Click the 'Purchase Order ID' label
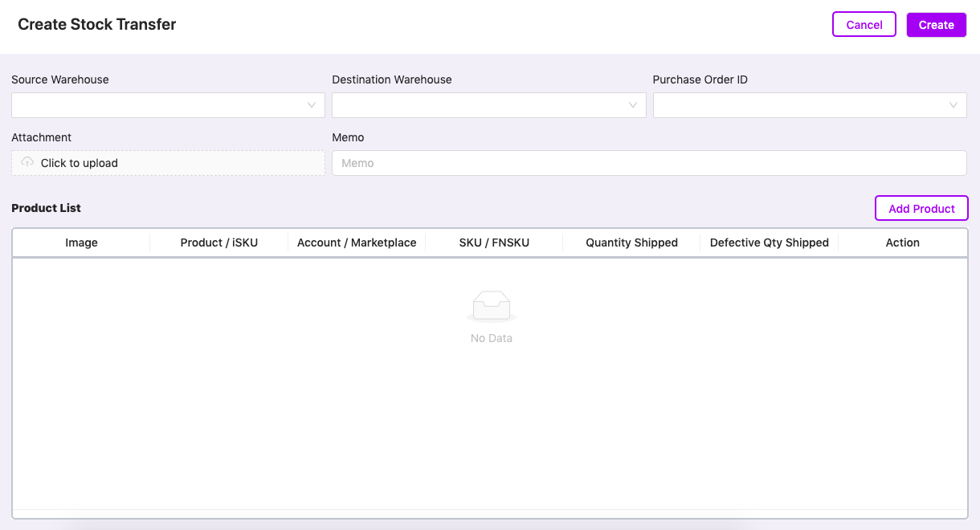Viewport: 980px width, 530px height. click(x=700, y=79)
